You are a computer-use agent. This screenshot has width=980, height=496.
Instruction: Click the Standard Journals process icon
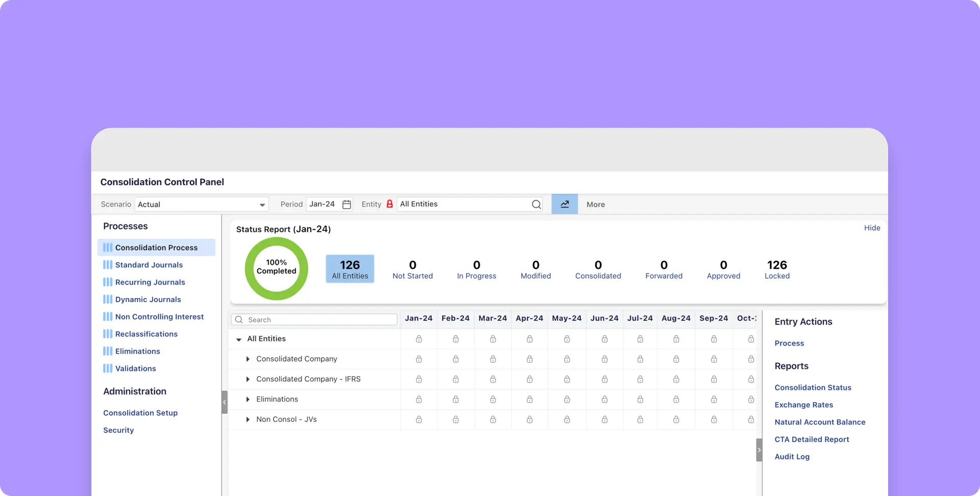click(x=108, y=265)
